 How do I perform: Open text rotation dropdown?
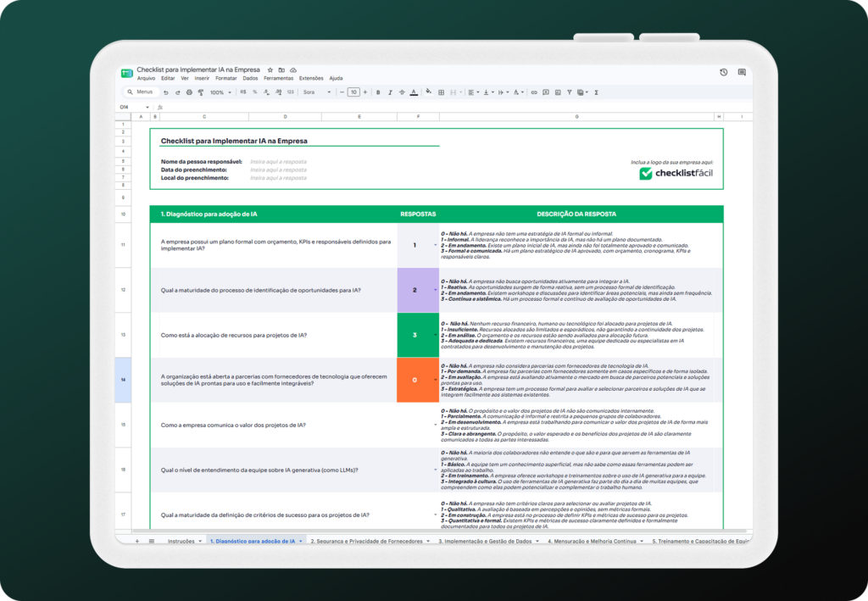click(x=518, y=92)
